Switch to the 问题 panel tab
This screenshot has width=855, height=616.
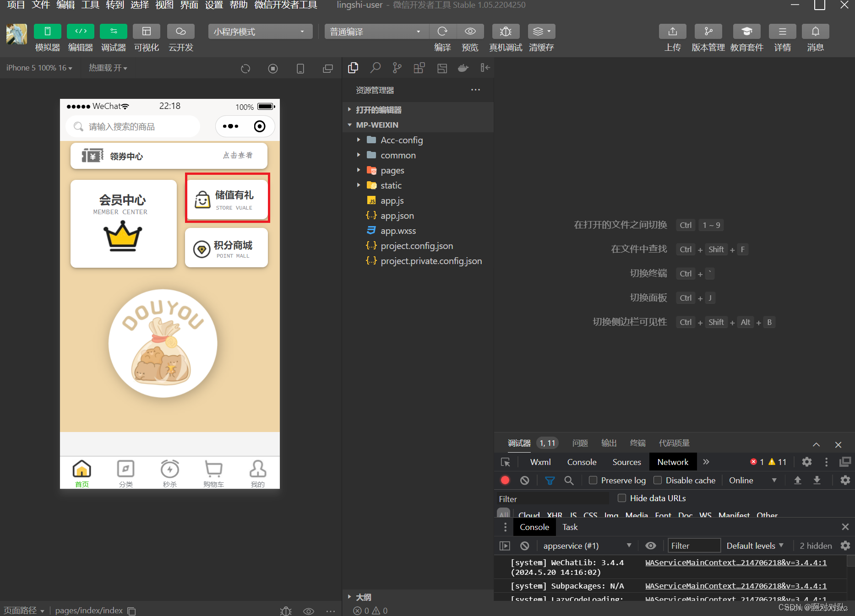click(580, 443)
